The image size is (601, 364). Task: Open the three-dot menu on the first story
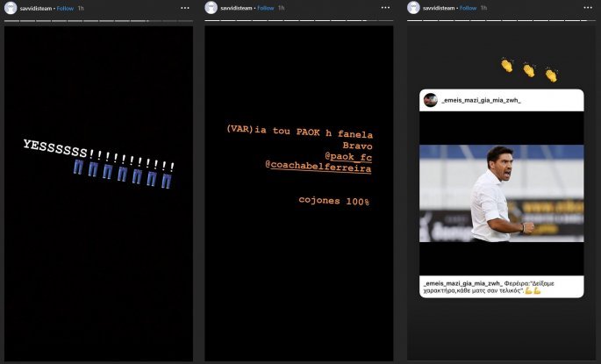click(x=184, y=8)
